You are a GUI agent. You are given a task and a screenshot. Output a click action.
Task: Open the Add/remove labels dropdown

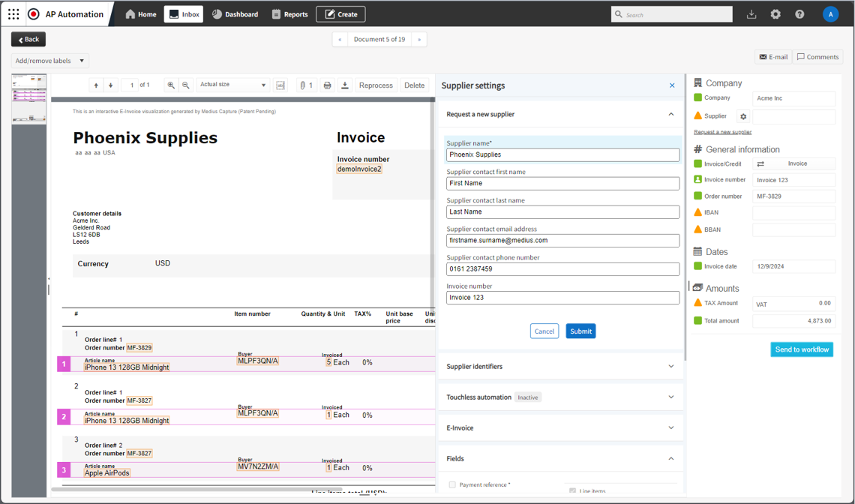50,61
